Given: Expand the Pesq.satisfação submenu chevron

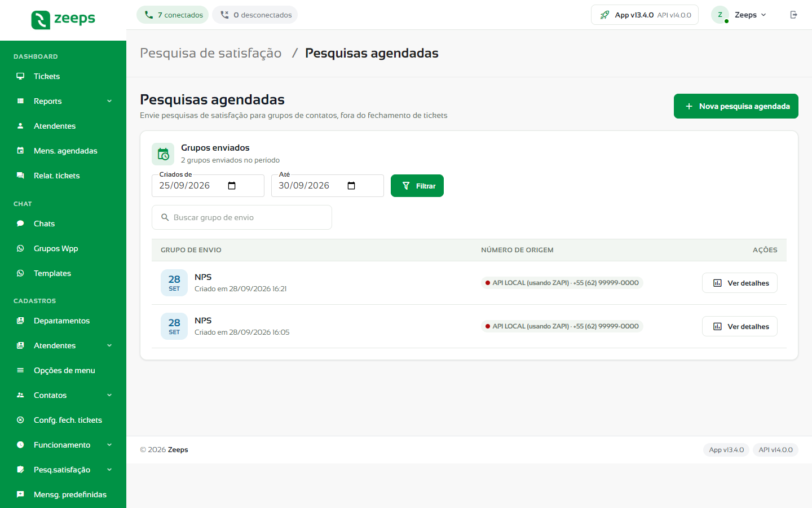Looking at the screenshot, I should tap(109, 470).
